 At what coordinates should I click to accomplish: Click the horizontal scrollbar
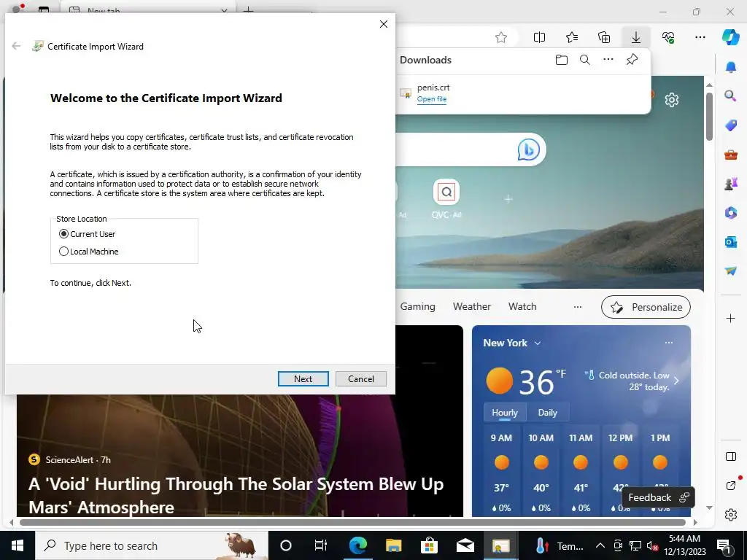(x=352, y=522)
